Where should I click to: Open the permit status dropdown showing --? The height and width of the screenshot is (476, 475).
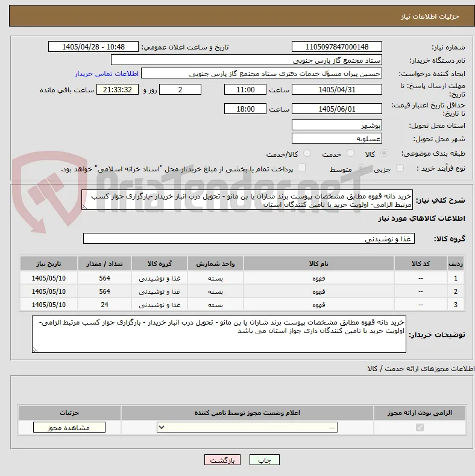pyautogui.click(x=247, y=427)
